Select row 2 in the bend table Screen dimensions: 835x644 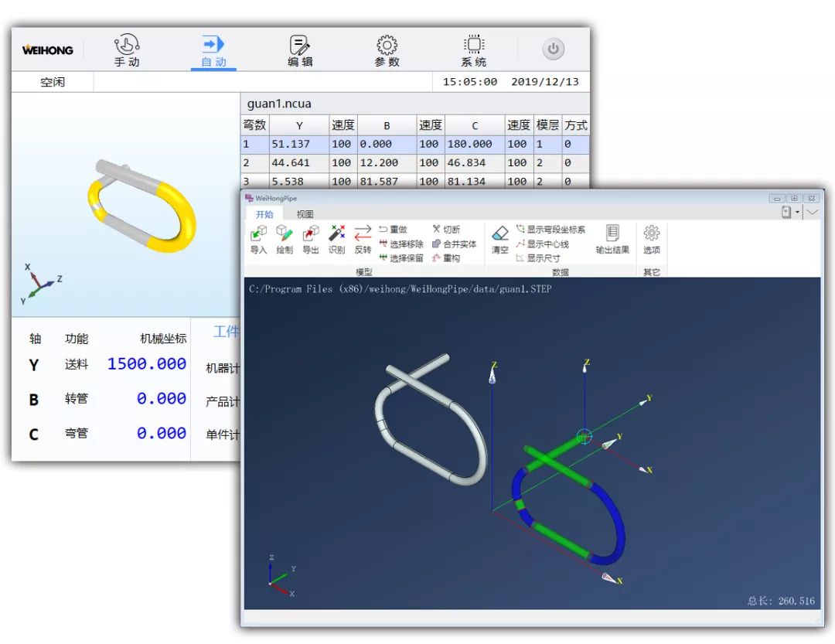(415, 162)
